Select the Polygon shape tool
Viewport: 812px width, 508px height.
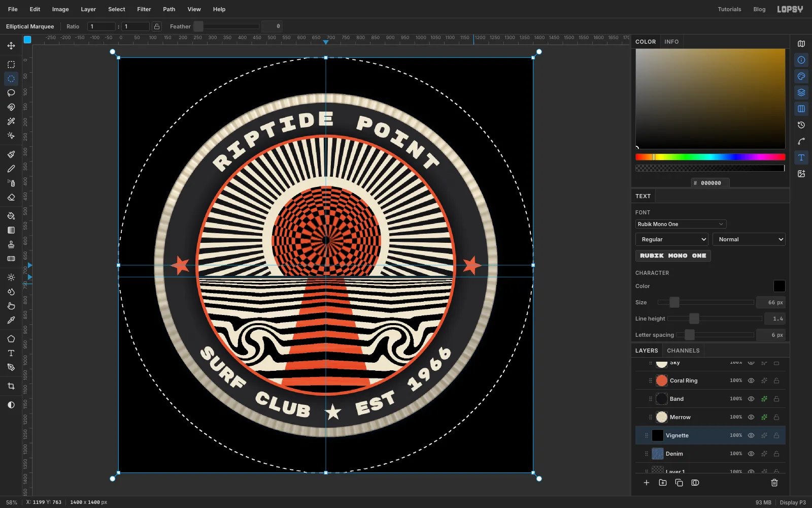[x=11, y=339]
